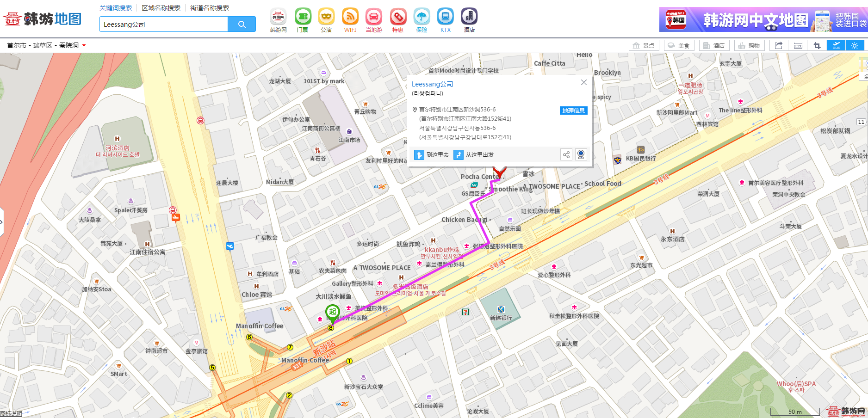
Task: Click 到这里去 route-to button
Action: (431, 155)
